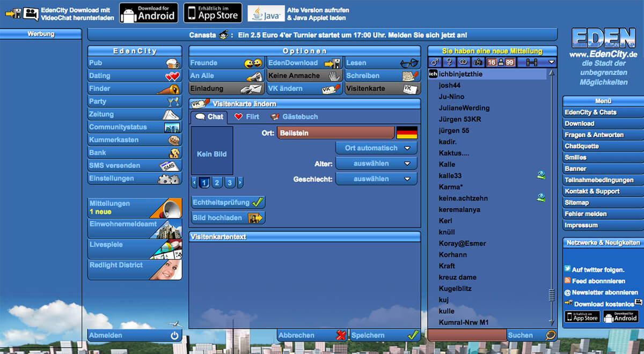Select picture slot 1

[x=204, y=183]
